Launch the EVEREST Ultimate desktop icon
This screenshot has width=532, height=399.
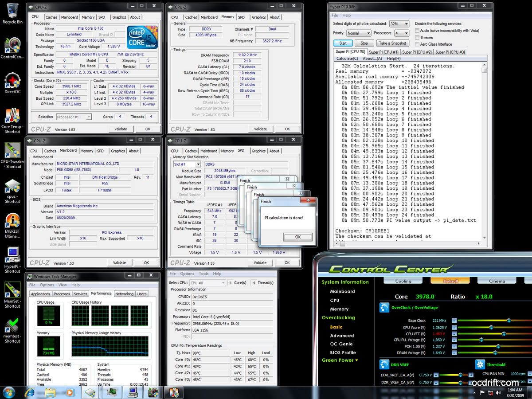pos(12,221)
